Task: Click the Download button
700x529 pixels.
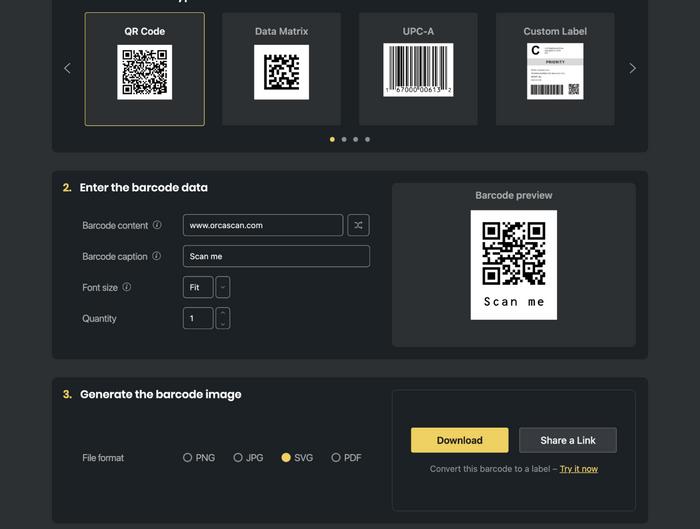Action: point(459,440)
